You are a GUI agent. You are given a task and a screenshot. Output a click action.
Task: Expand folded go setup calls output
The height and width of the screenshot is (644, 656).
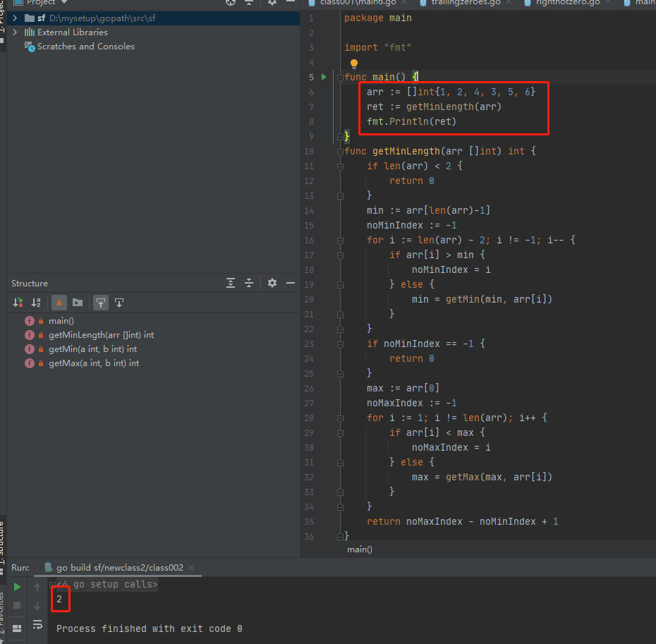(x=52, y=585)
